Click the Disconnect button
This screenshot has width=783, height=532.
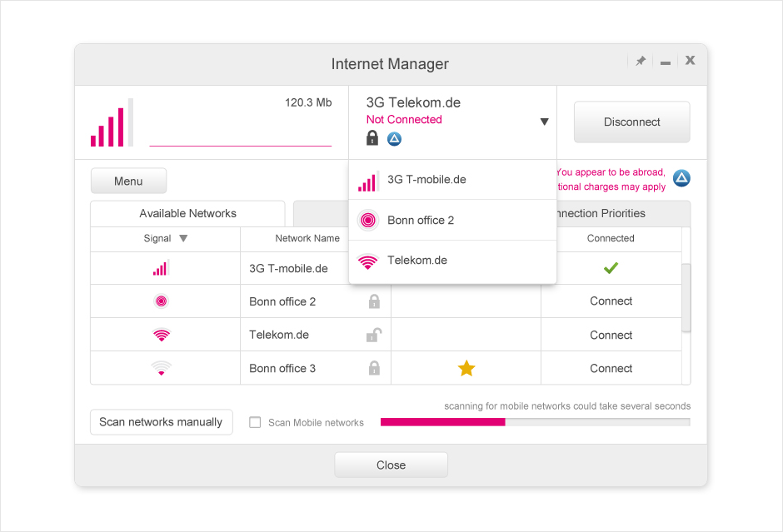pos(631,122)
